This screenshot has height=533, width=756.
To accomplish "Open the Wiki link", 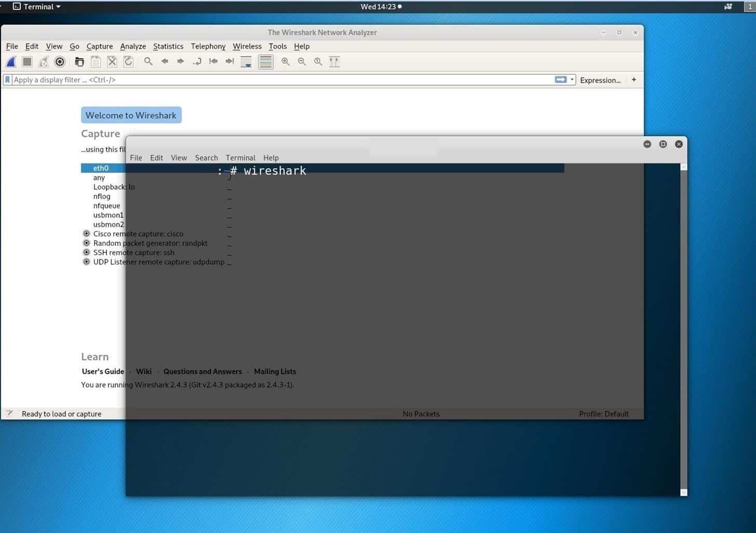I will pyautogui.click(x=144, y=372).
